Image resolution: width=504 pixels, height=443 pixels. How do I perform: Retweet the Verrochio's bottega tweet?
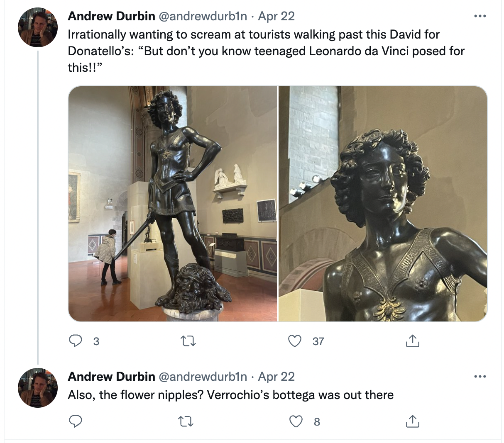[x=186, y=422]
